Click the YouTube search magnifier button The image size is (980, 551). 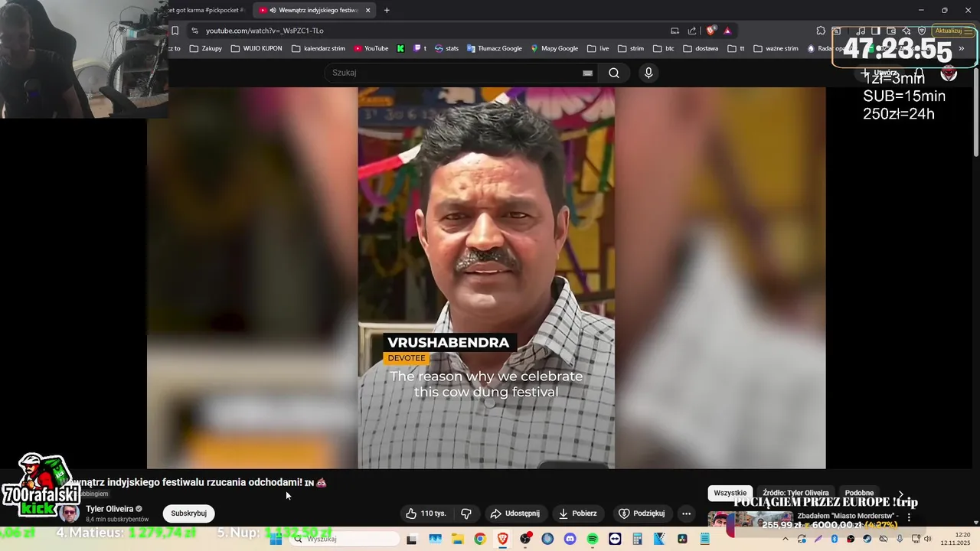point(614,73)
